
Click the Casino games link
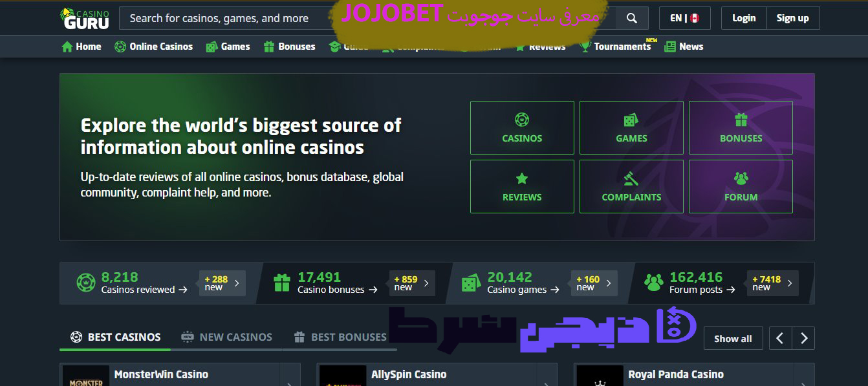pyautogui.click(x=523, y=290)
